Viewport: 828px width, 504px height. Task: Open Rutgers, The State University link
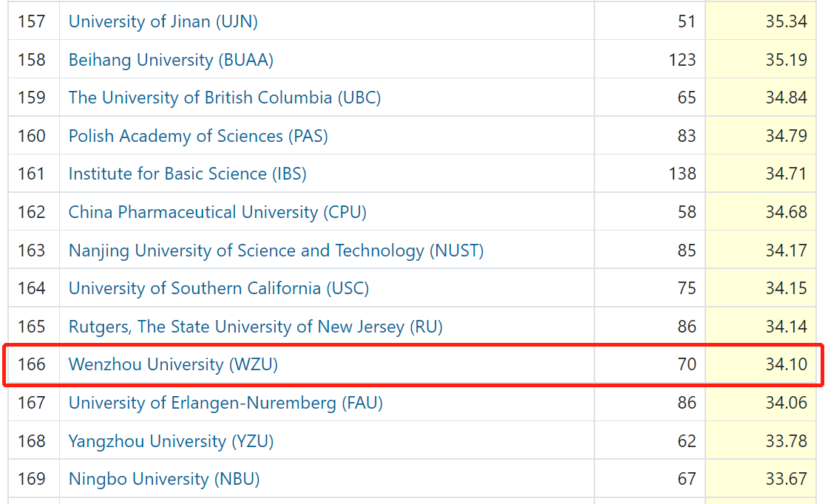pyautogui.click(x=255, y=327)
